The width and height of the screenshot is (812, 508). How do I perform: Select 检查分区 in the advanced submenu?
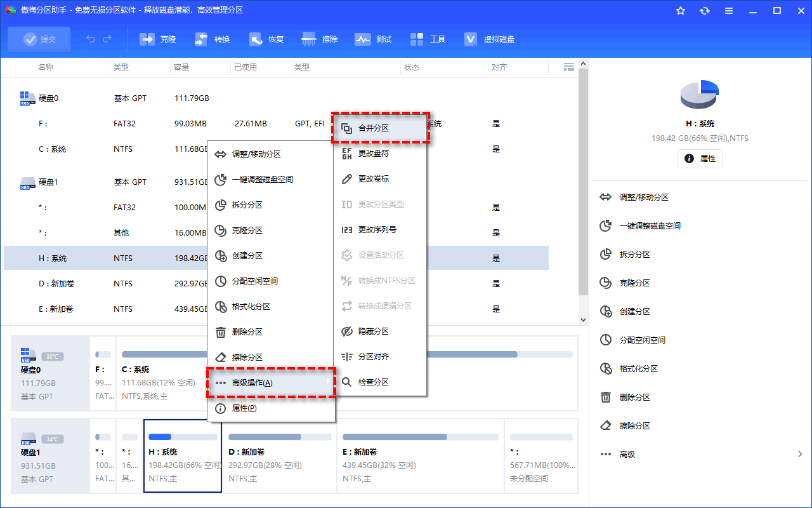click(373, 382)
